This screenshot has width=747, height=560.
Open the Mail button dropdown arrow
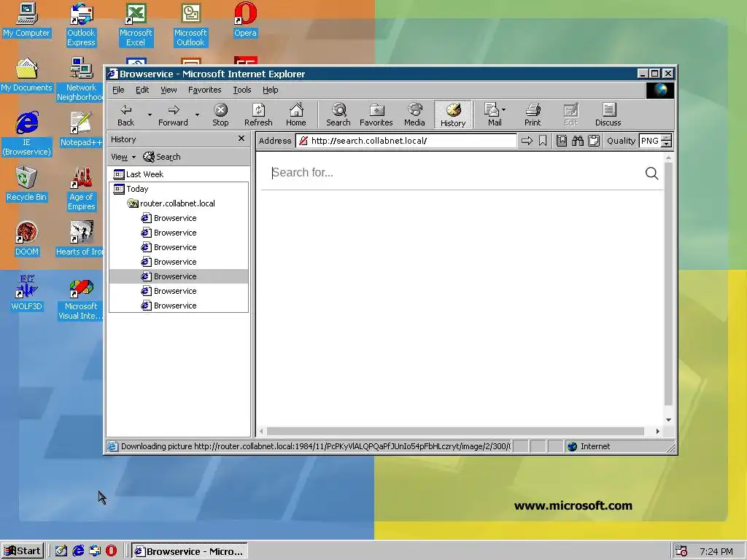503,109
